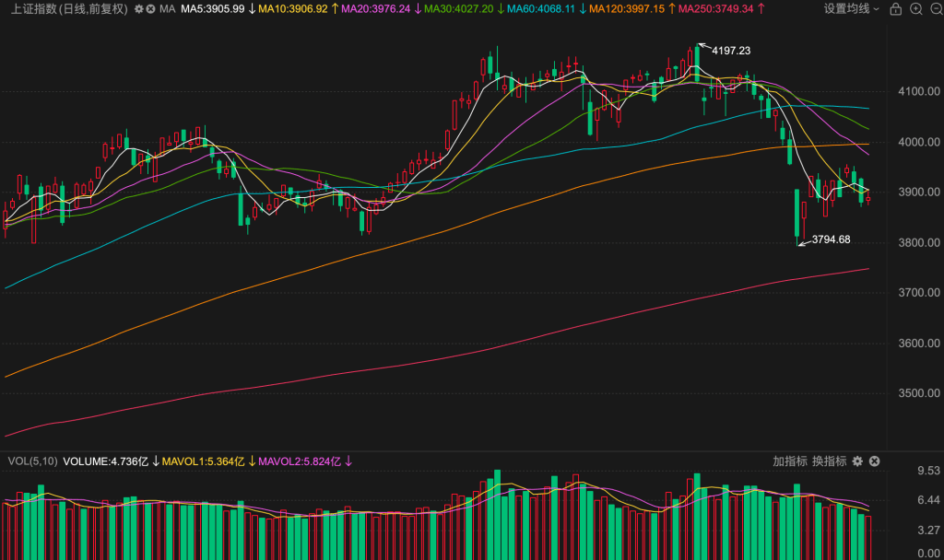This screenshot has height=560, width=944.
Task: Select the MA5 value label
Action: point(212,8)
